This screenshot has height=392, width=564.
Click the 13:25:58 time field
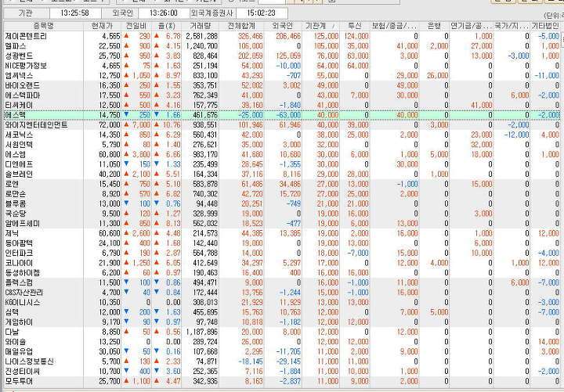[x=75, y=13]
